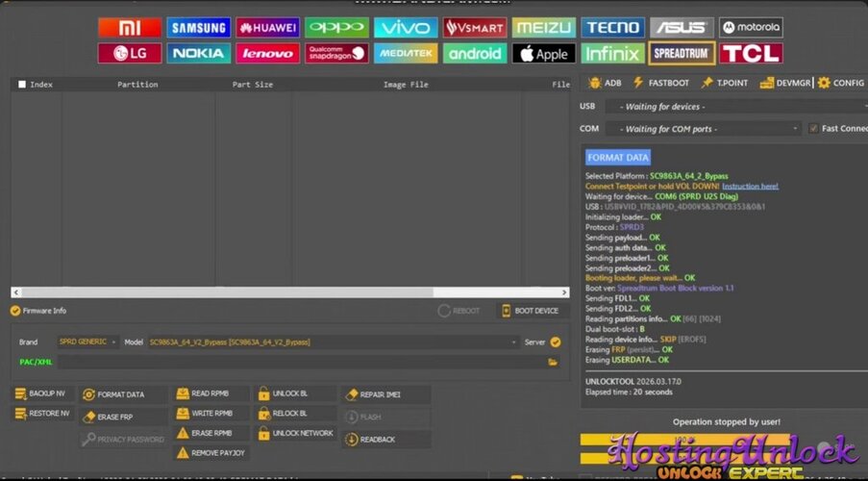The image size is (868, 481).
Task: Pick the Xiaomi MI logo
Action: pyautogui.click(x=130, y=28)
